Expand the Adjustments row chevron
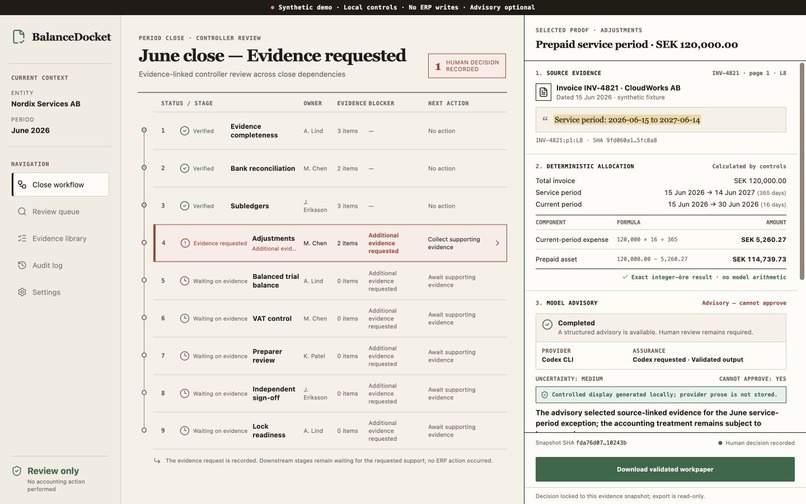 click(497, 243)
